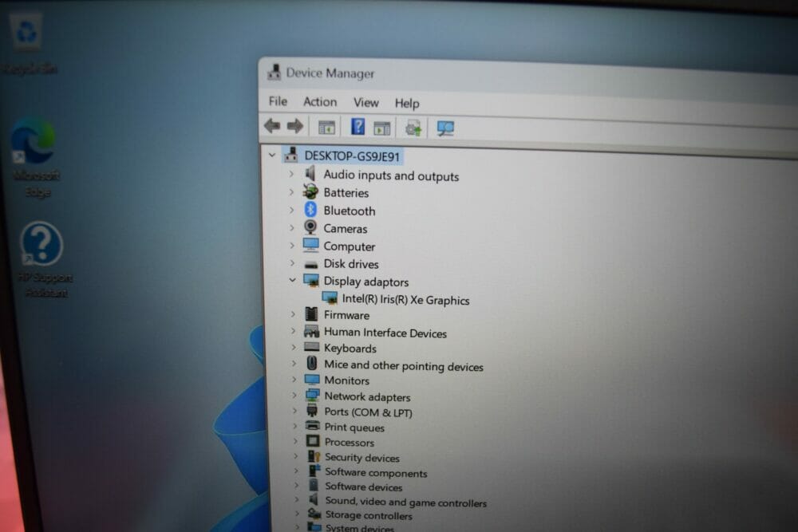
Task: Click the Computer monitor icon
Action: click(x=311, y=245)
